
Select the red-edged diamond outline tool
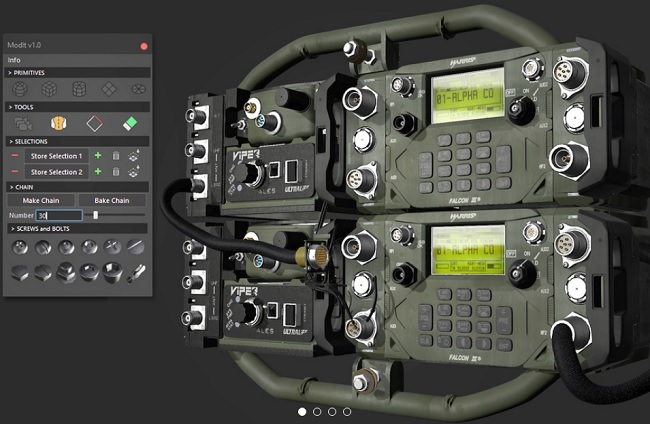[x=95, y=124]
